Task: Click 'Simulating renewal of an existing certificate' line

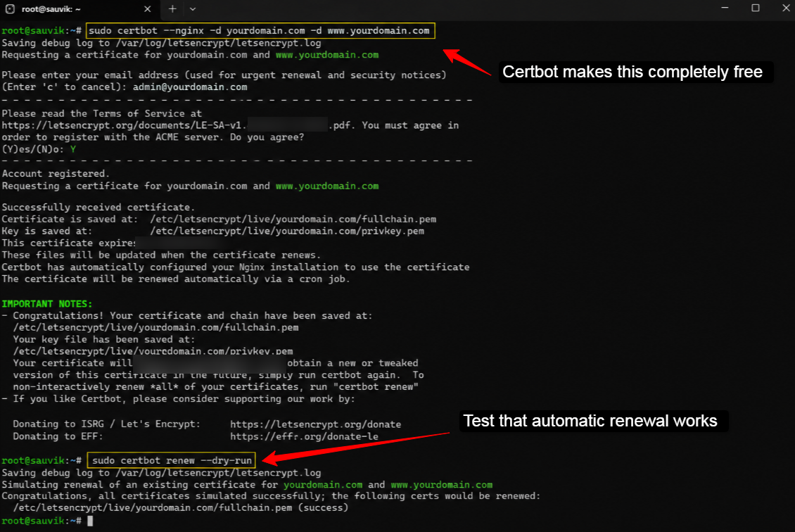Action: [x=247, y=485]
